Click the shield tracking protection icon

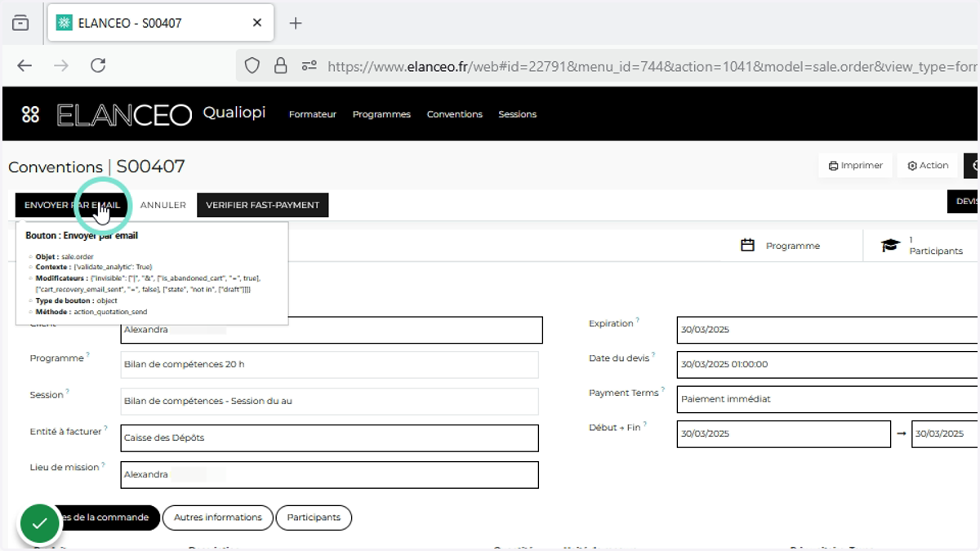pos(252,66)
